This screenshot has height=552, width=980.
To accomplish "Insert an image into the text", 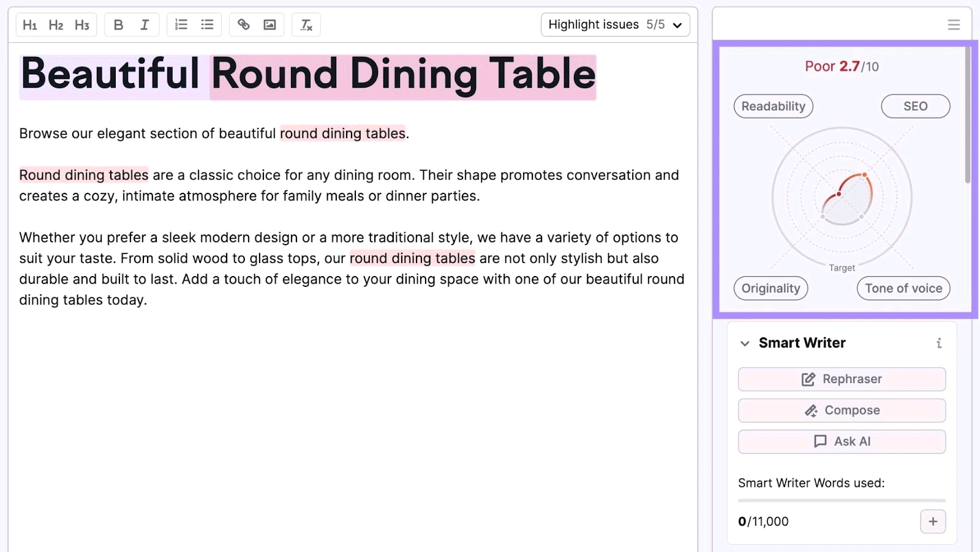I will point(269,25).
